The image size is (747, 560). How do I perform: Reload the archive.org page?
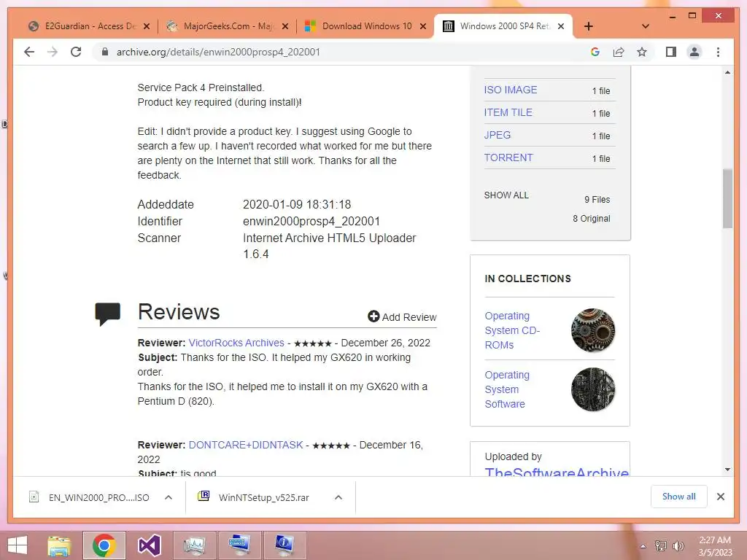tap(76, 52)
